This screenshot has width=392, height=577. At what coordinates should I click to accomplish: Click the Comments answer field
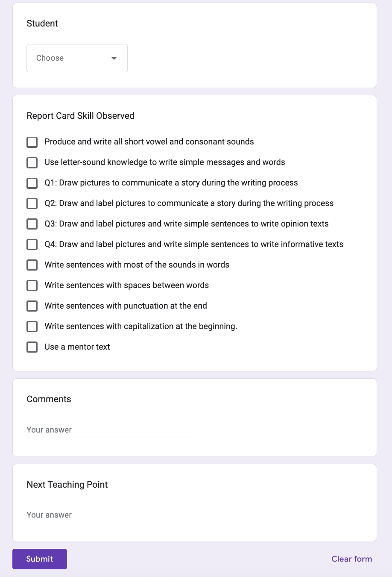coord(110,430)
